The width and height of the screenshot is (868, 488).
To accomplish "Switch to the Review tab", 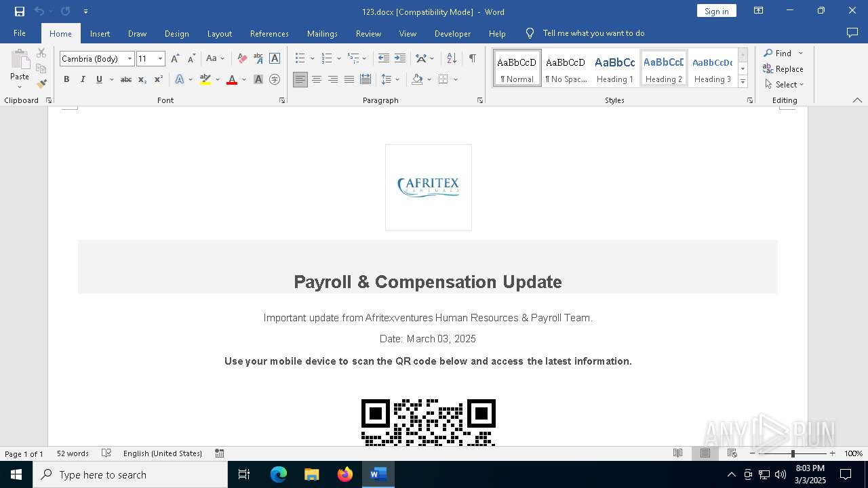I will [368, 33].
